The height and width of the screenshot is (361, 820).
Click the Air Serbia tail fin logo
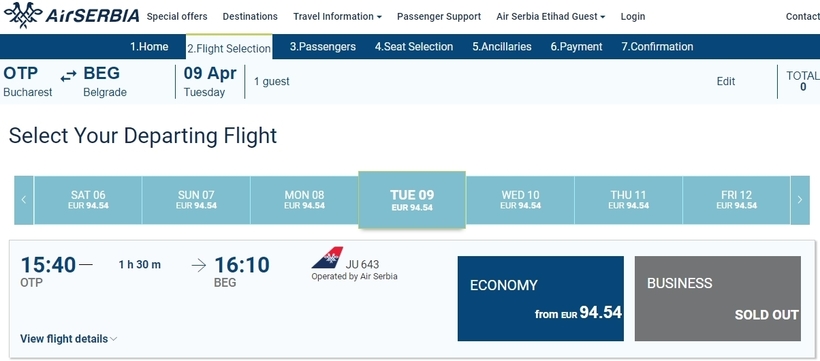coord(327,258)
